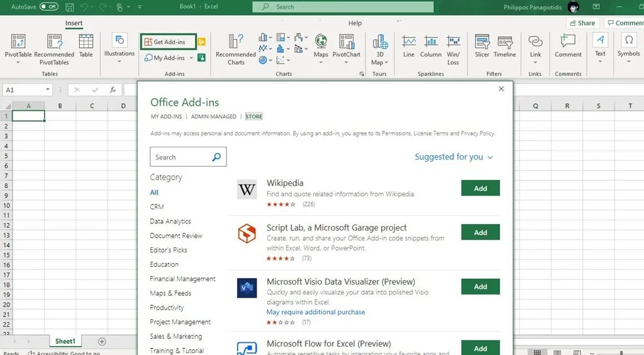The image size is (644, 355).
Task: Insert a waterfall or stock chart
Action: 301,37
